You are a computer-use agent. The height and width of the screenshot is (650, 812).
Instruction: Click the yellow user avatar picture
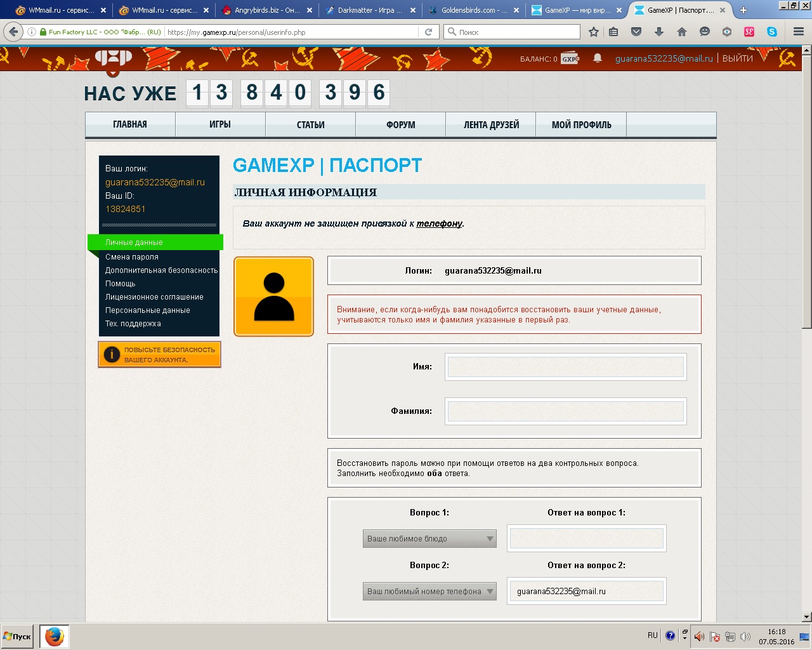tap(273, 296)
